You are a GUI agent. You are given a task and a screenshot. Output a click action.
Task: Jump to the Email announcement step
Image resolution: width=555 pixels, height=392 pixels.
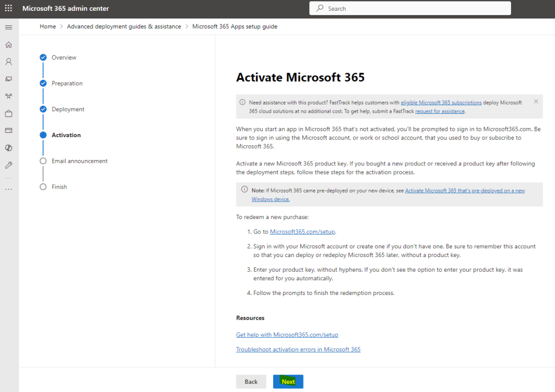[x=80, y=161]
